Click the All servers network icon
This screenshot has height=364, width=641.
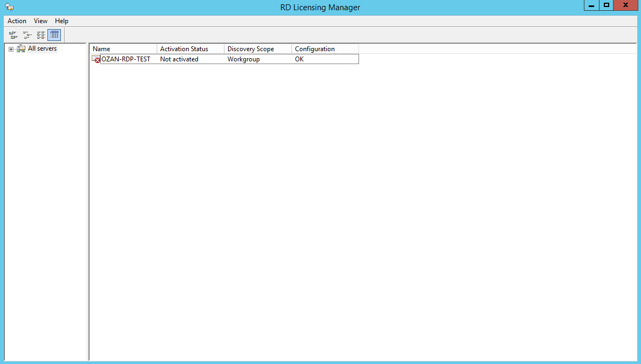click(21, 49)
